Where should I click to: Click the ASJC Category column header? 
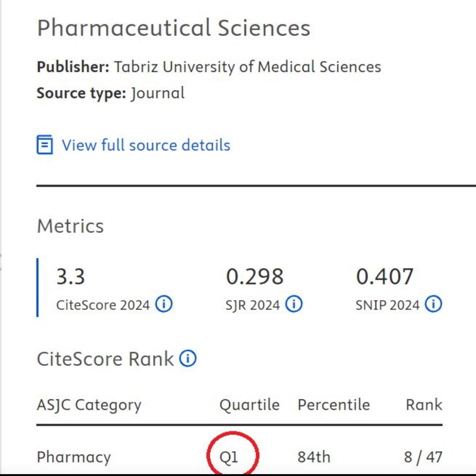[89, 405]
